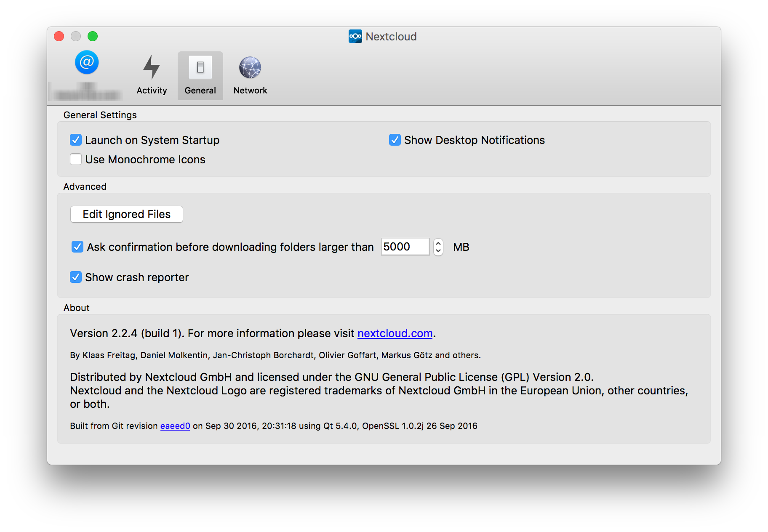Viewport: 768px width, 532px height.
Task: Click the Nextcloud logo in title bar
Action: tap(355, 37)
